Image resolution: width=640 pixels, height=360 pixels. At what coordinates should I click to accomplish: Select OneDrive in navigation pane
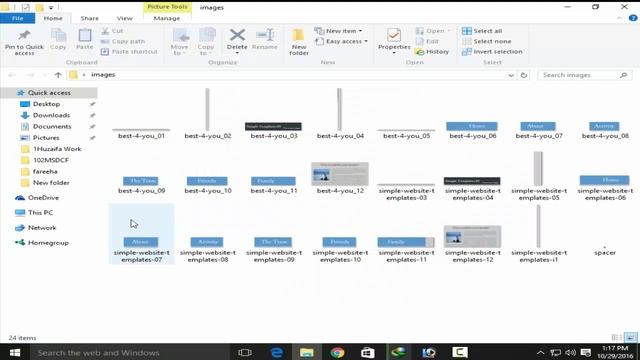(x=43, y=198)
